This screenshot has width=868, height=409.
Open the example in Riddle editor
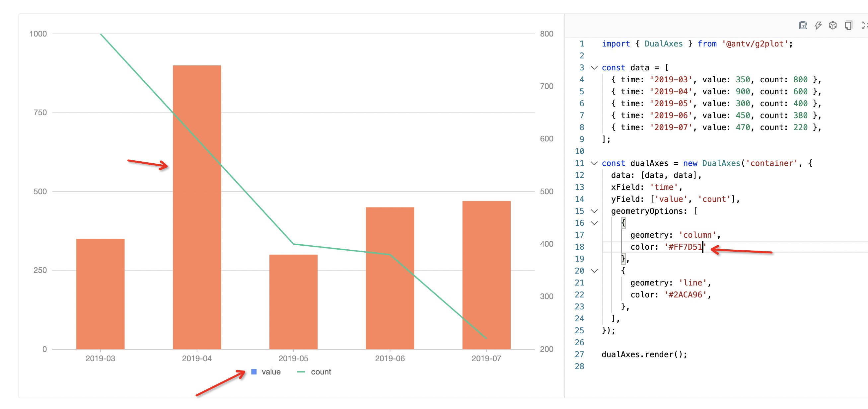coord(803,25)
